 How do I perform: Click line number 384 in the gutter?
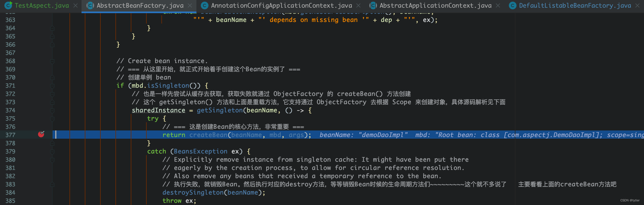[x=10, y=192]
